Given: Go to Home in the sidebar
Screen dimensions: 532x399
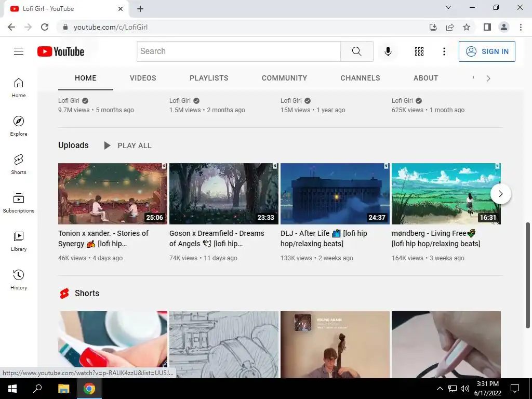Looking at the screenshot, I should (19, 87).
